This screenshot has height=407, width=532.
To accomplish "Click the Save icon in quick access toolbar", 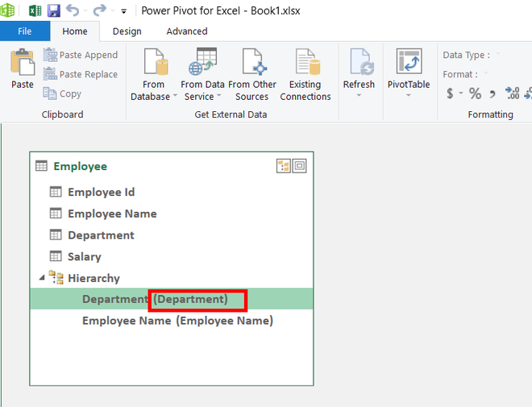I will tap(54, 10).
